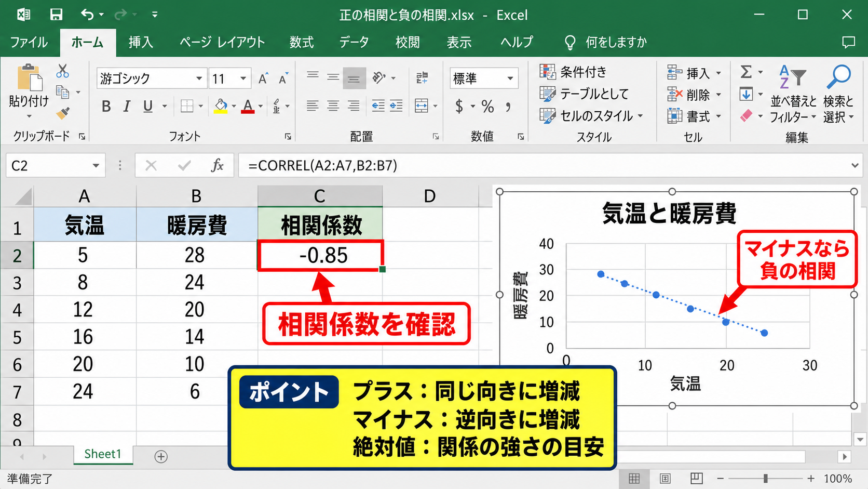Select the Sheet1 tab

coord(103,454)
